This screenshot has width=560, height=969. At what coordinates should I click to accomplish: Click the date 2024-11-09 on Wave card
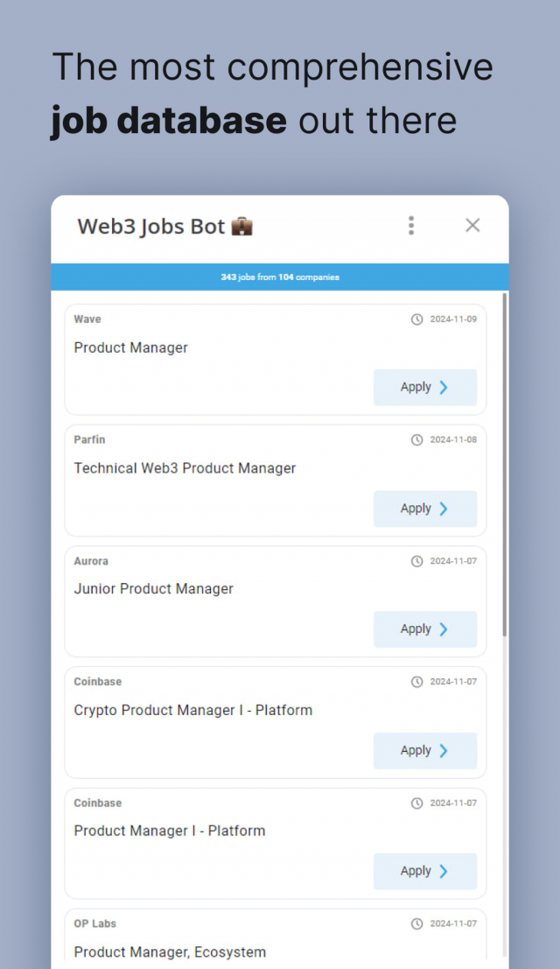pos(453,319)
